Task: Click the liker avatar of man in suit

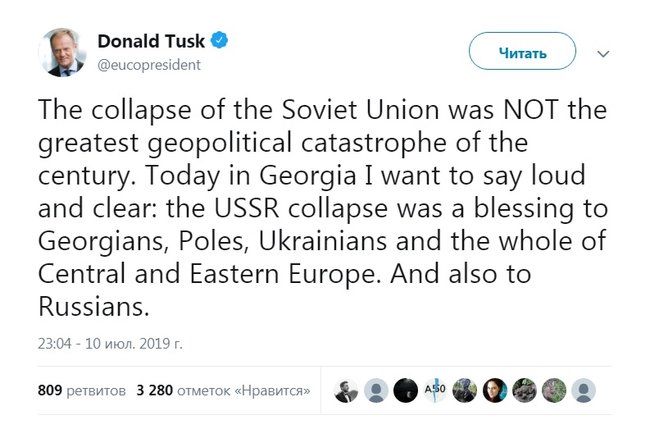Action: (x=347, y=390)
